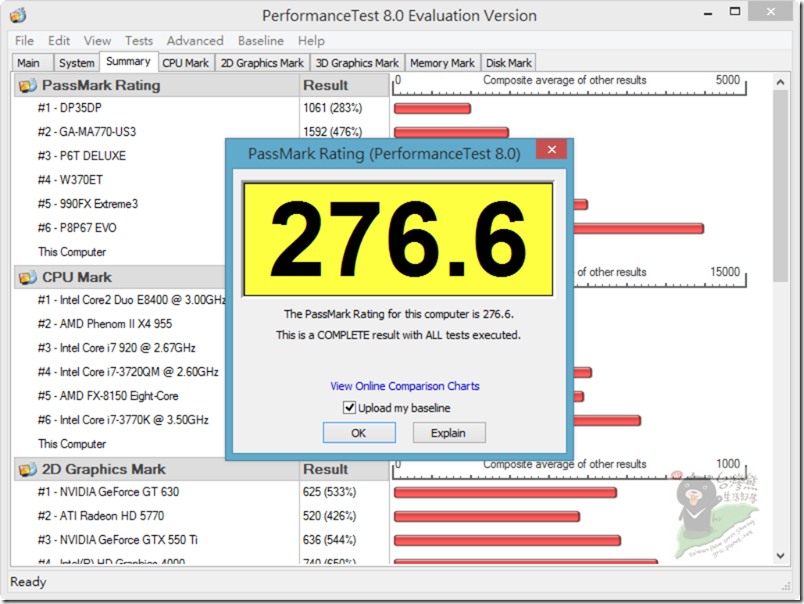Click the '636 (544%)' result value
Screen dimensions: 804x604
click(329, 540)
